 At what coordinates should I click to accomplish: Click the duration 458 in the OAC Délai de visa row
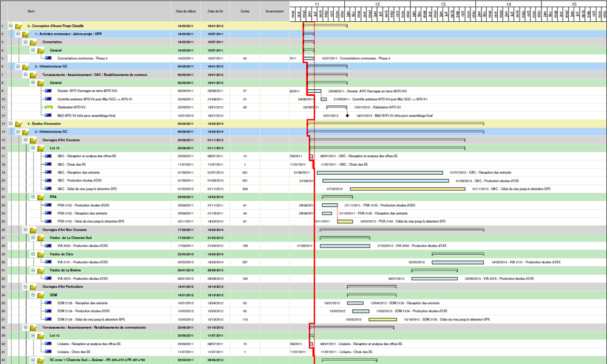pyautogui.click(x=245, y=189)
